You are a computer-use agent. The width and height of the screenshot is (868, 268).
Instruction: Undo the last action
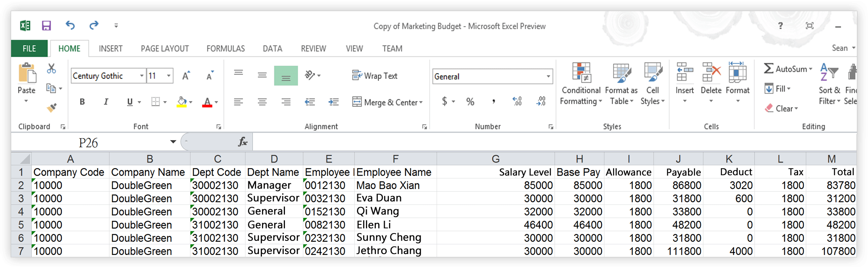point(70,25)
